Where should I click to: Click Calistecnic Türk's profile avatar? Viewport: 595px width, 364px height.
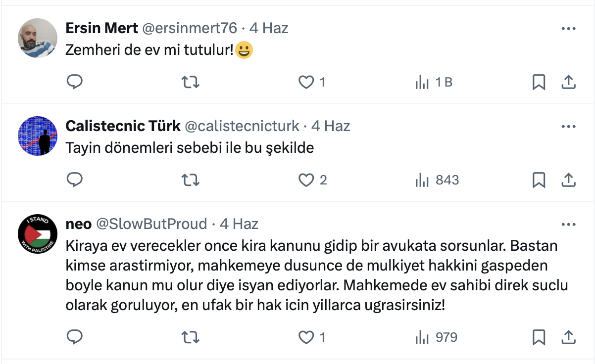click(x=38, y=136)
